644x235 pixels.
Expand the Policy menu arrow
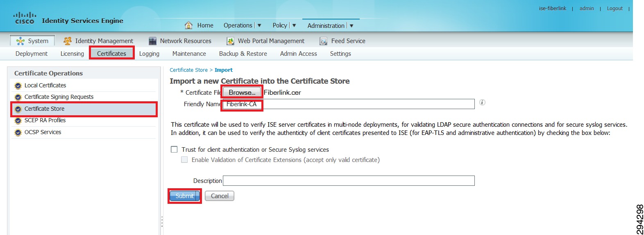294,25
